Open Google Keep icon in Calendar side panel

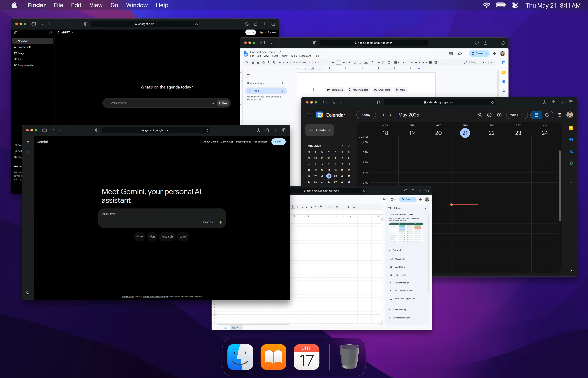click(x=571, y=128)
